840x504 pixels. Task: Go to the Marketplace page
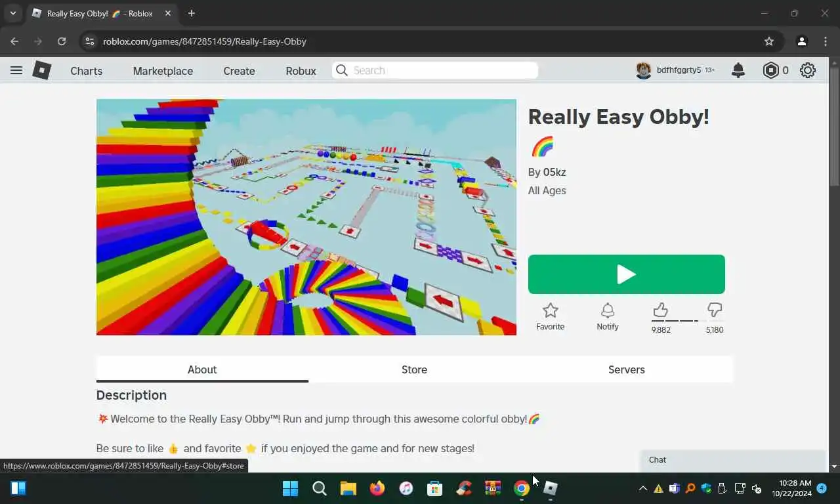[x=163, y=71]
